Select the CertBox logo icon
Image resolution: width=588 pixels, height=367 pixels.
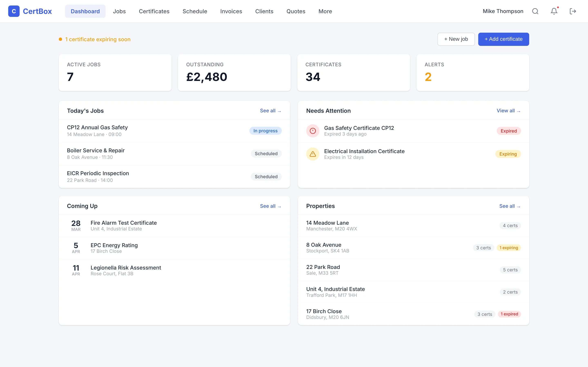point(14,11)
